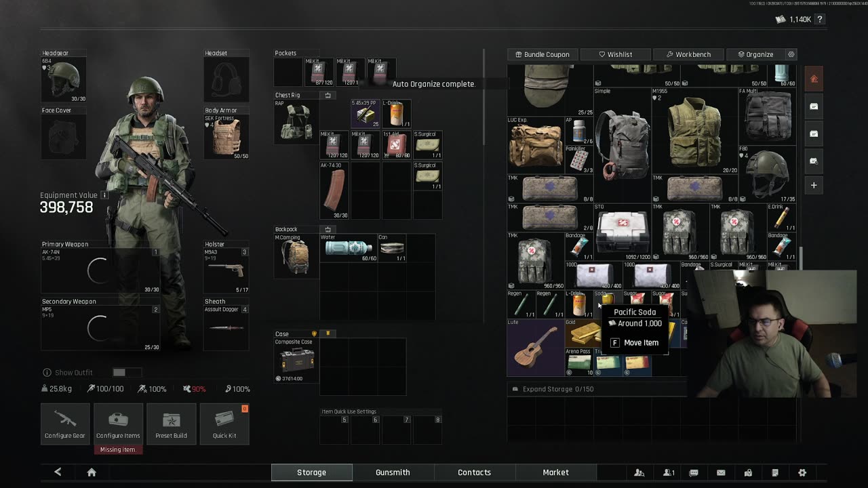Image resolution: width=868 pixels, height=488 pixels.
Task: Select the M9A3 pistol in Holster
Action: point(226,271)
